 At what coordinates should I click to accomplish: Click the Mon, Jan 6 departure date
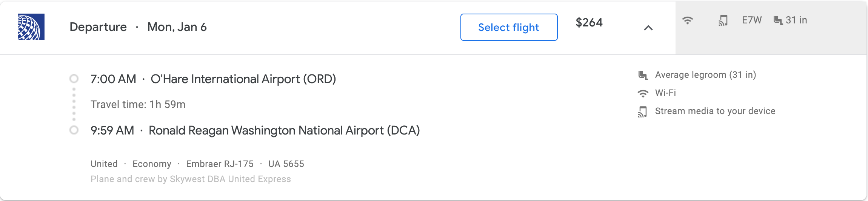177,27
